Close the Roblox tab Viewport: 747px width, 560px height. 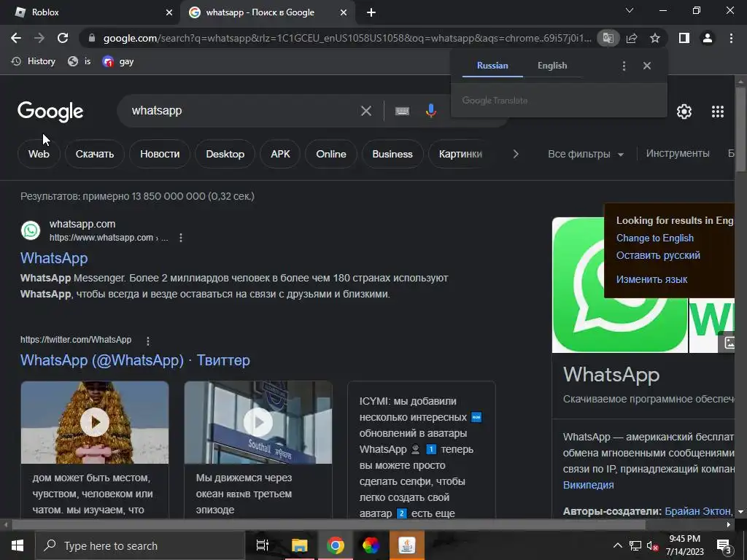169,12
